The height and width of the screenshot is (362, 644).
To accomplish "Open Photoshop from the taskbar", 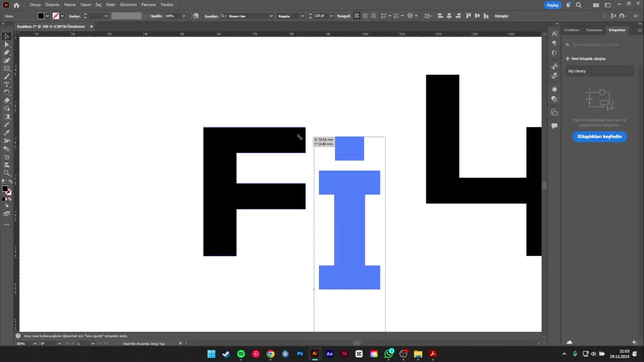I will click(300, 354).
